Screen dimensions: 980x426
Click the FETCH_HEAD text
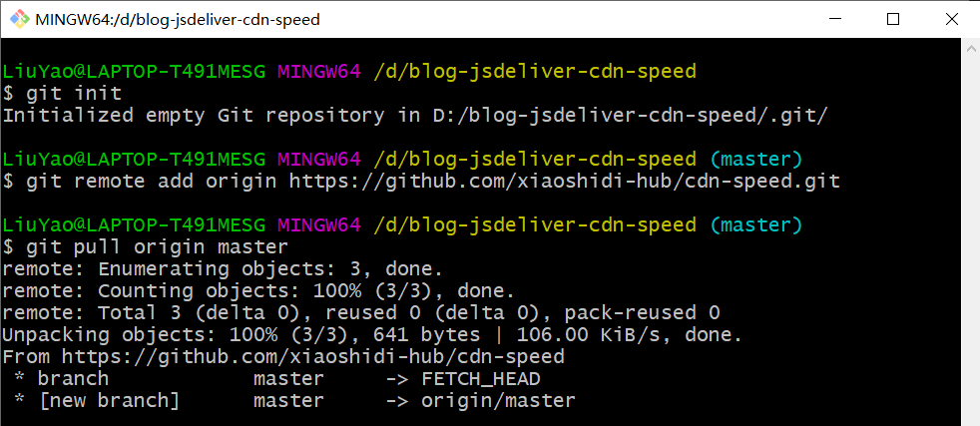(480, 378)
